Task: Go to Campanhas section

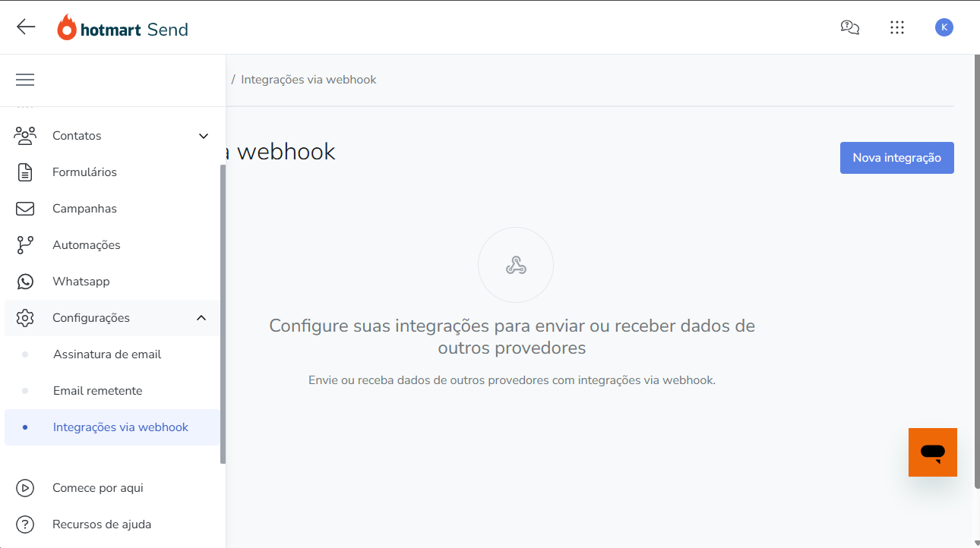Action: click(112, 209)
